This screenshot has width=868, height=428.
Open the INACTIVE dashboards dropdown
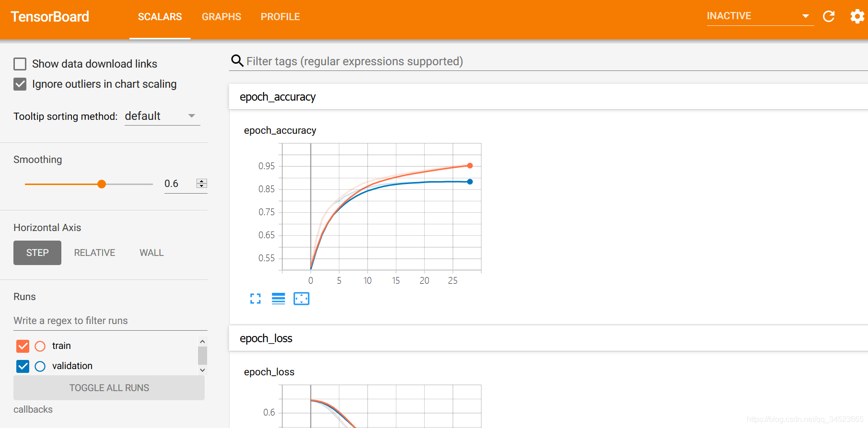[760, 16]
